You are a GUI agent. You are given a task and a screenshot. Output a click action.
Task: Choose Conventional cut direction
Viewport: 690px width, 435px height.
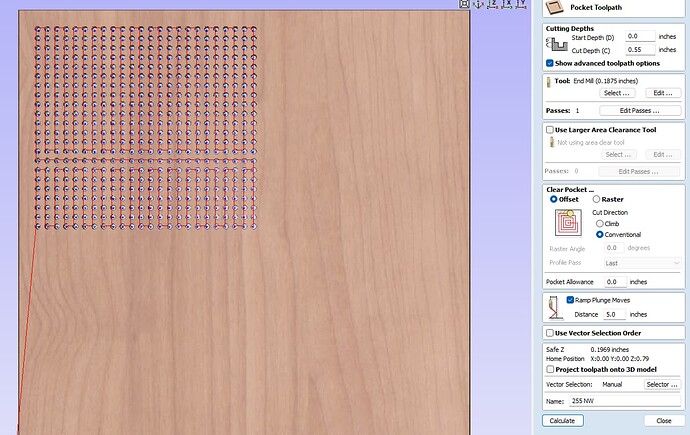click(x=599, y=234)
